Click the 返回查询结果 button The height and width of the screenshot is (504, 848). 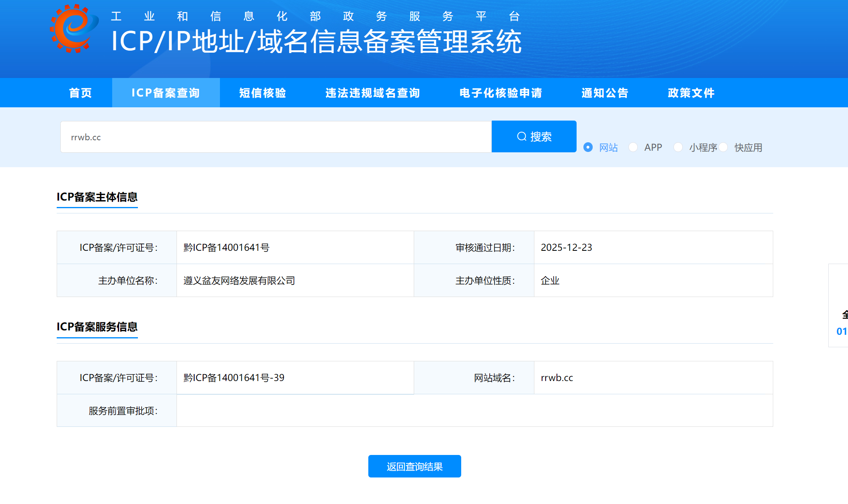[415, 466]
